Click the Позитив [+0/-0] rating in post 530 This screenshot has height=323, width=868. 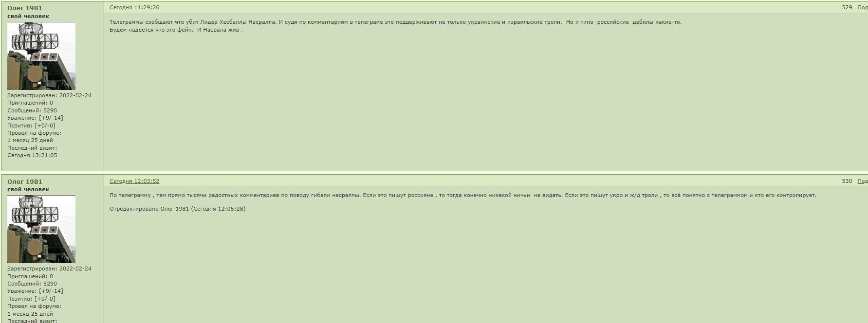[31, 299]
